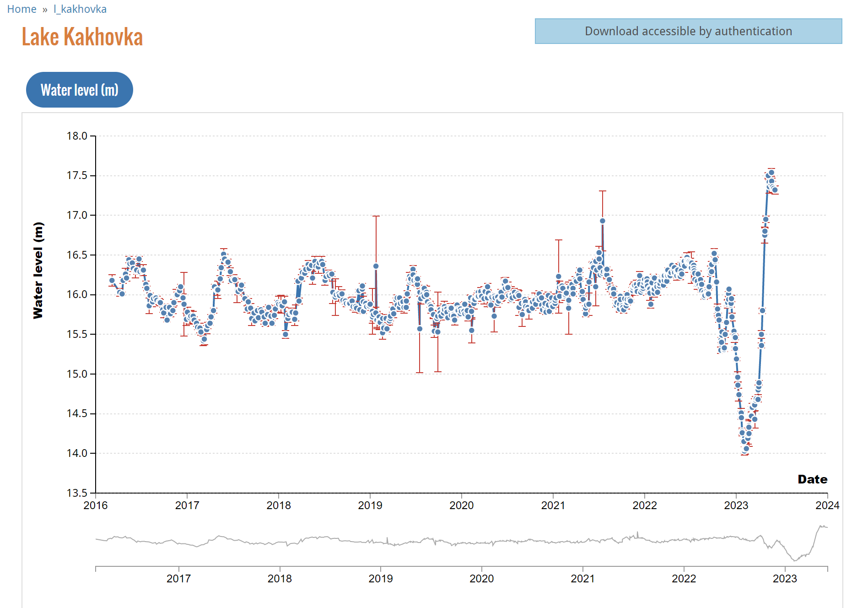The height and width of the screenshot is (608, 868).
Task: Click the 13.5 label on the y-axis
Action: click(77, 493)
